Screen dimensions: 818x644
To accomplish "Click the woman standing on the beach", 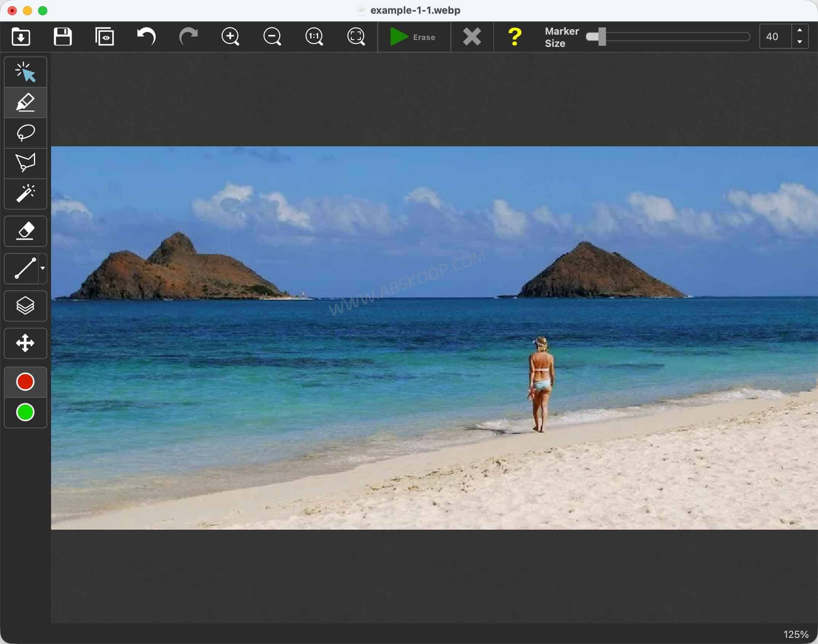I will tap(541, 384).
